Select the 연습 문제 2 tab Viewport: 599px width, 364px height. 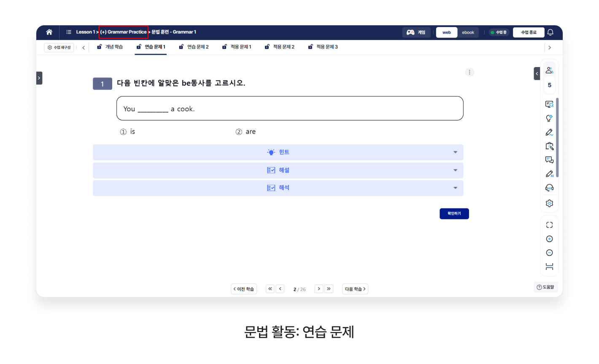(194, 47)
